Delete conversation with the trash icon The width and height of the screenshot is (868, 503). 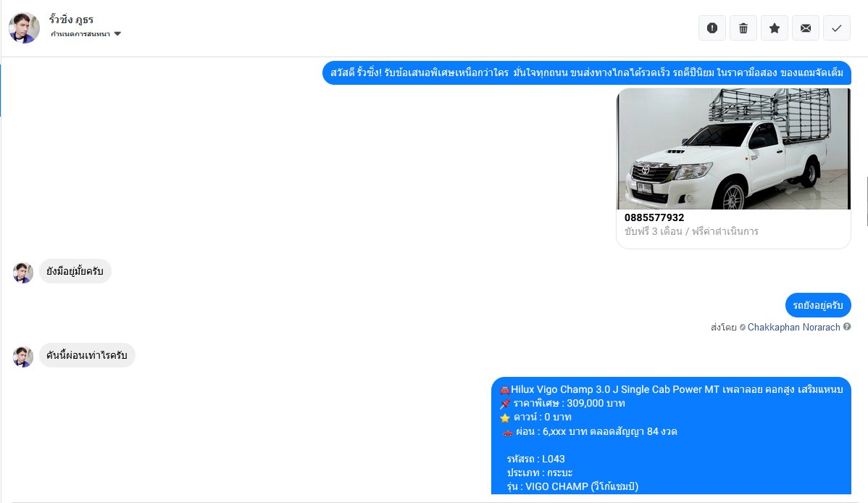coord(743,28)
